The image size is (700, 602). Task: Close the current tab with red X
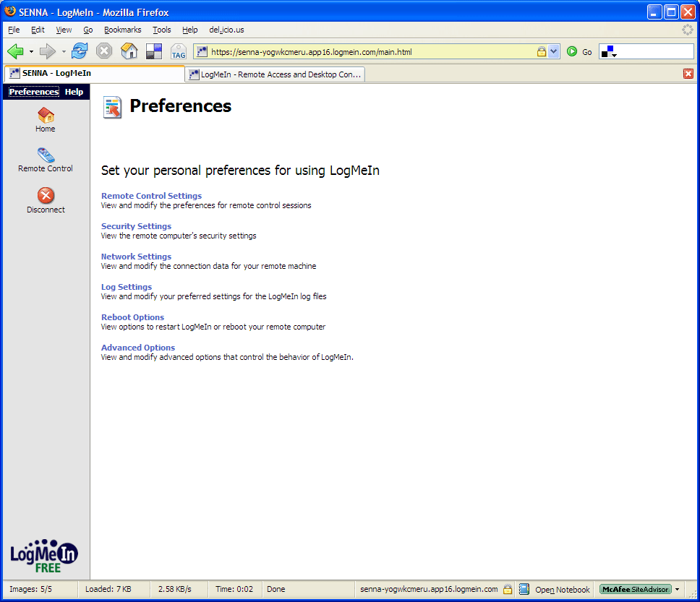click(x=688, y=74)
